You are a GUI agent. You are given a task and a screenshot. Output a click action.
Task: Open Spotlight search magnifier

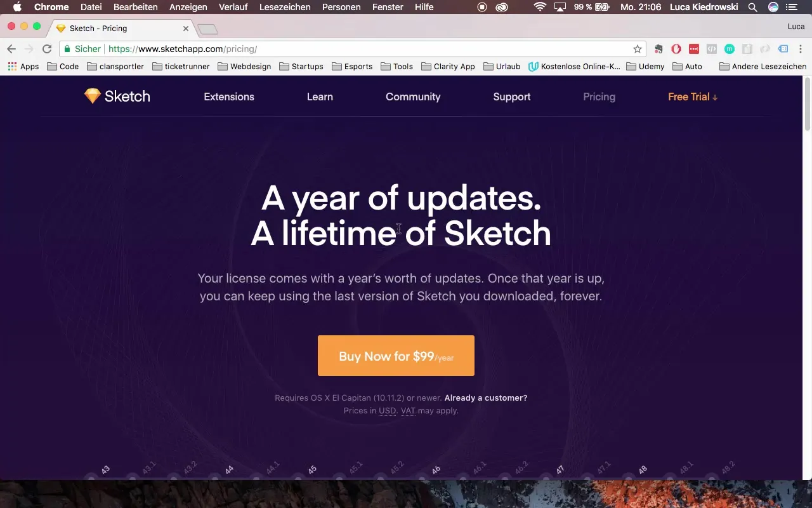[752, 7]
